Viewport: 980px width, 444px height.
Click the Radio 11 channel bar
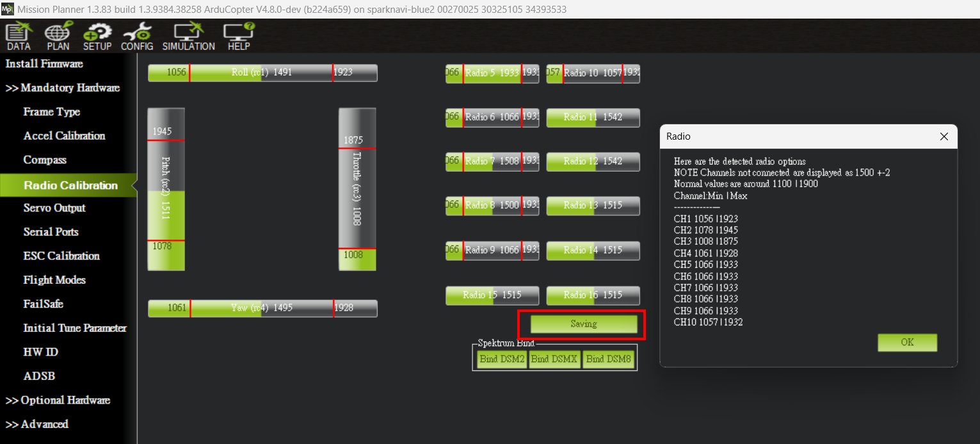pyautogui.click(x=593, y=117)
